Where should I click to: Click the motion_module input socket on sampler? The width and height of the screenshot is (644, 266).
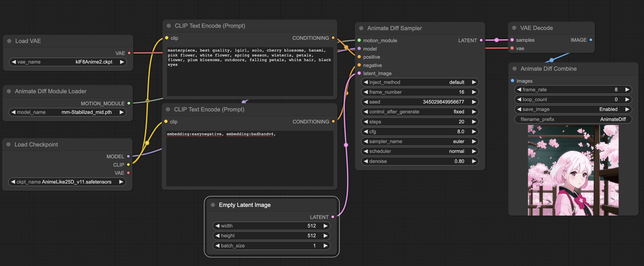[x=359, y=40]
